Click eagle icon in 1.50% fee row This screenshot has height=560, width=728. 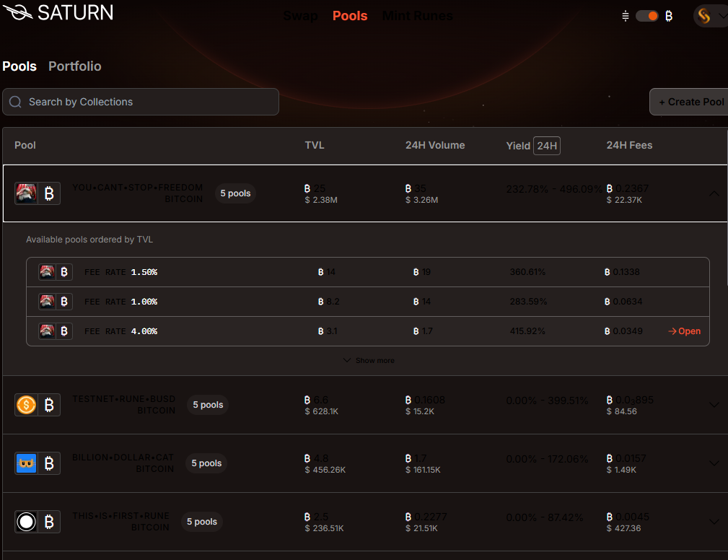pyautogui.click(x=47, y=272)
